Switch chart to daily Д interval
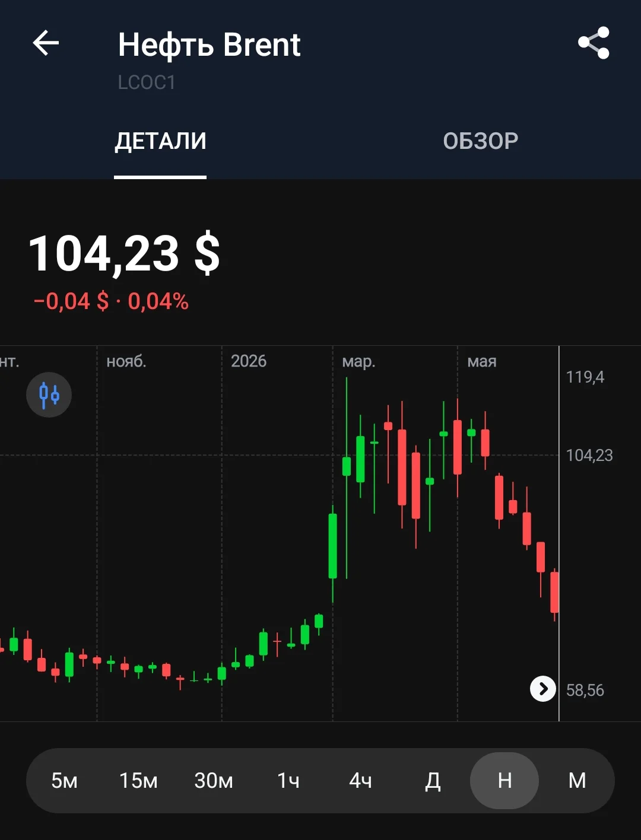Image resolution: width=641 pixels, height=840 pixels. [x=433, y=781]
